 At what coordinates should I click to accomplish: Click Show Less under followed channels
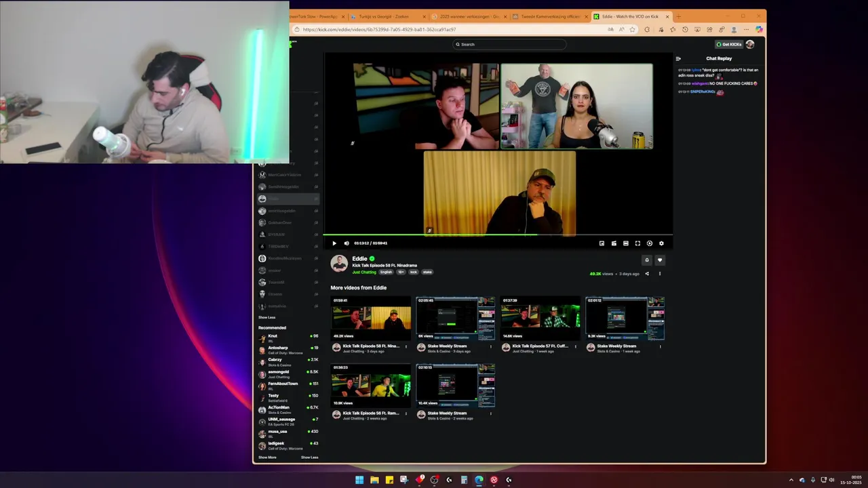[x=267, y=317]
